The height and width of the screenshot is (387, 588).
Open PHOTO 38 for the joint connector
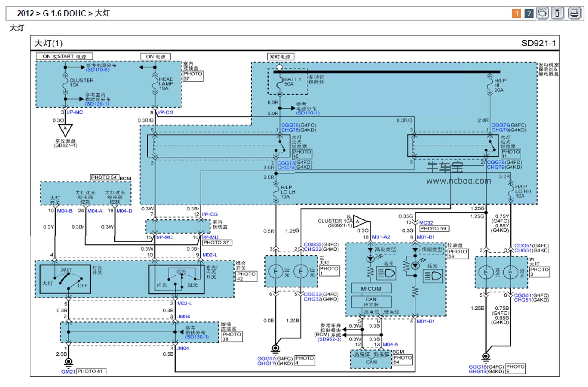pyautogui.click(x=232, y=337)
